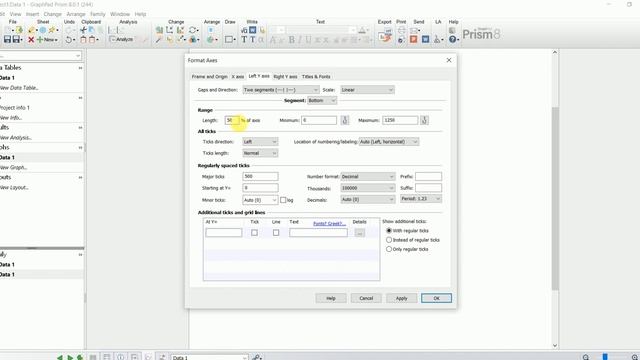Open the Window menu
This screenshot has width=640, height=360.
[120, 14]
